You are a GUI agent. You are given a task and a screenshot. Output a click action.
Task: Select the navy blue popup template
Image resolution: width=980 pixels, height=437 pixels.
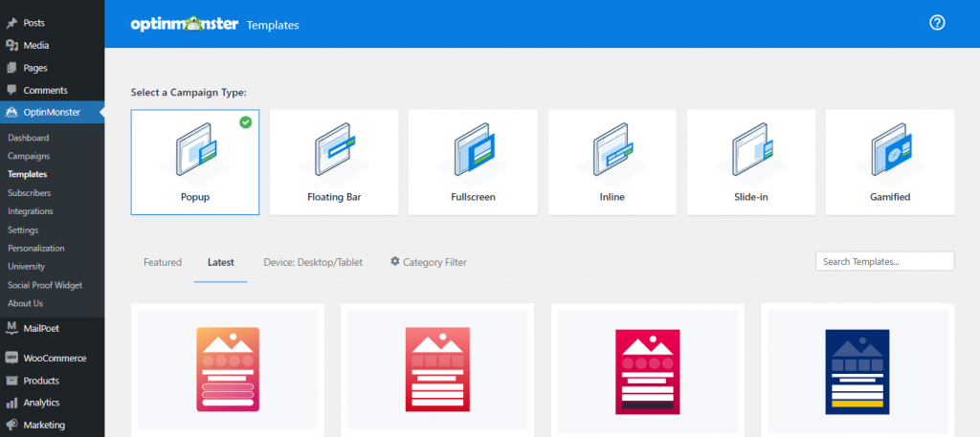tap(857, 371)
